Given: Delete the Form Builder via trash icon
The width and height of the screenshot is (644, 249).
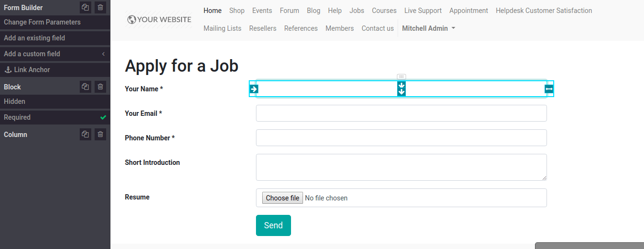Looking at the screenshot, I should [100, 7].
